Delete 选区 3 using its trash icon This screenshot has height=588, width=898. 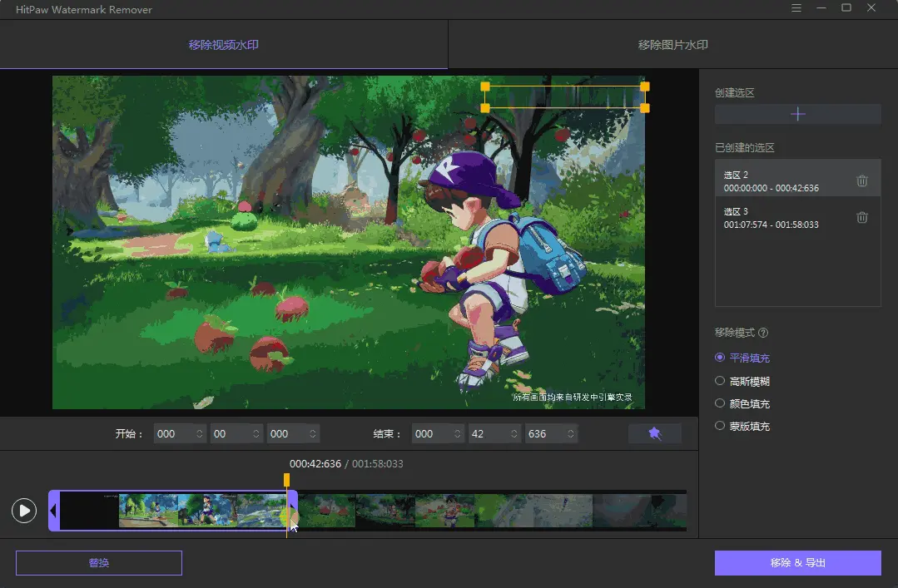pos(863,217)
